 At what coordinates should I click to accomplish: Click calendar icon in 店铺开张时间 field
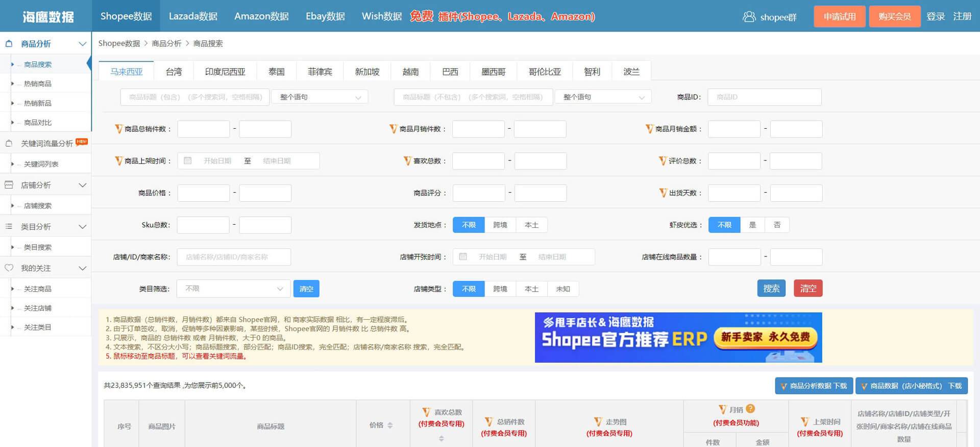point(463,257)
